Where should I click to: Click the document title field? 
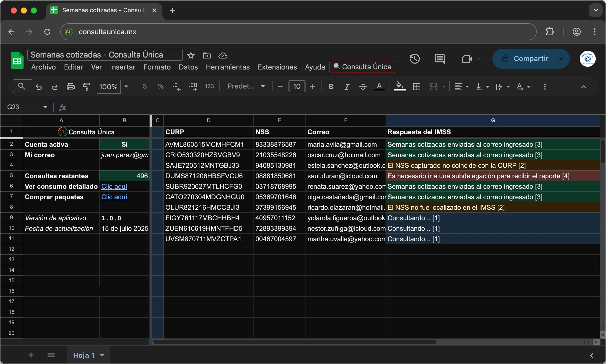(105, 55)
